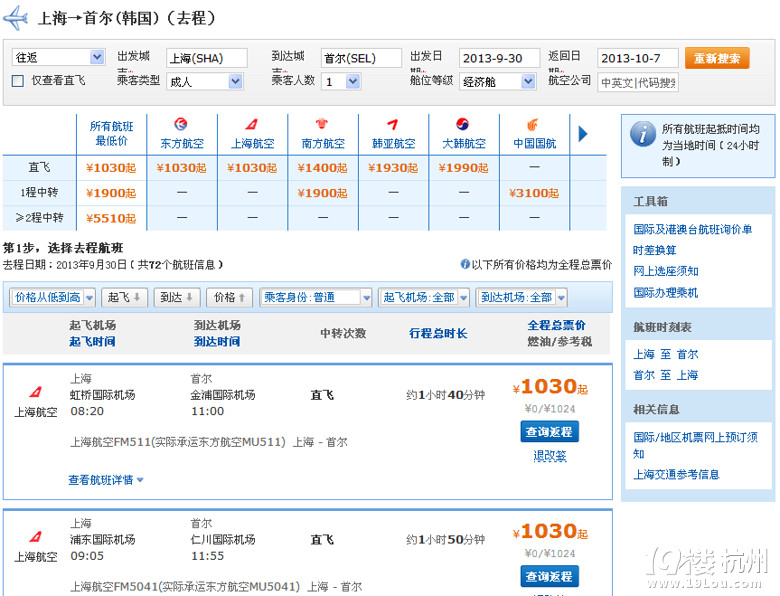
Task: Click 南方航空 one-stop price ¥1900起
Action: [322, 193]
